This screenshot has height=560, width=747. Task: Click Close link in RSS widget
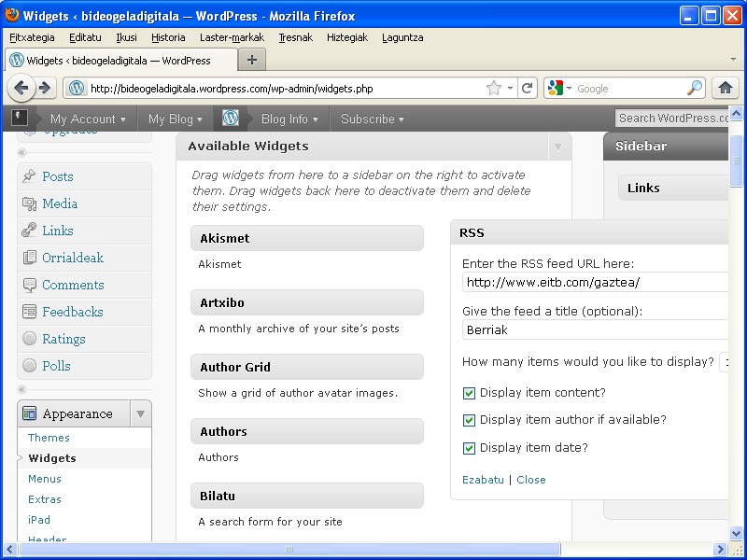[531, 480]
